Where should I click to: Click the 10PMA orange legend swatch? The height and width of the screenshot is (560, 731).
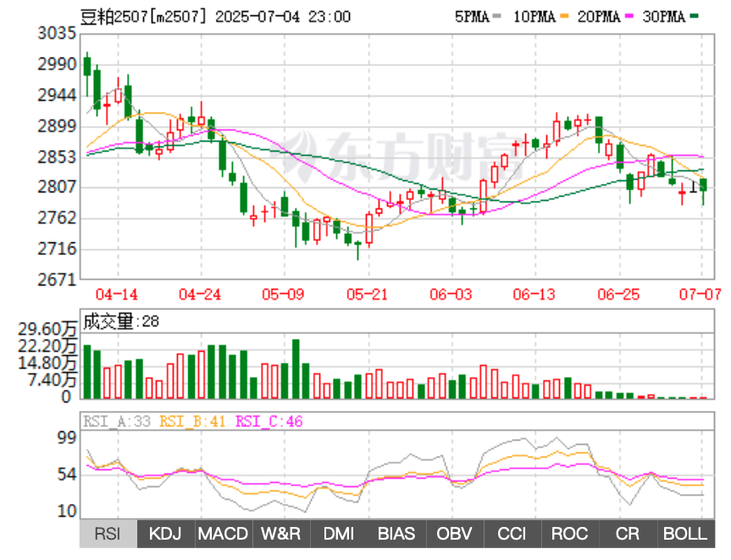point(565,16)
